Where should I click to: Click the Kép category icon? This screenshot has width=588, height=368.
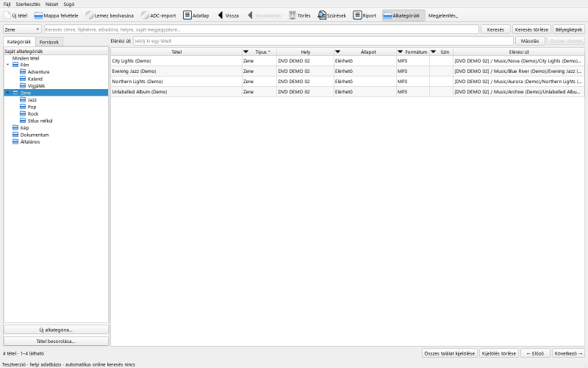coord(15,127)
